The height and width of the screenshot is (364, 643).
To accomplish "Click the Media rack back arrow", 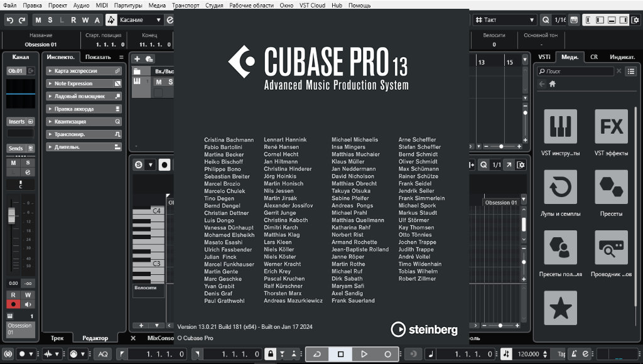I will [542, 84].
